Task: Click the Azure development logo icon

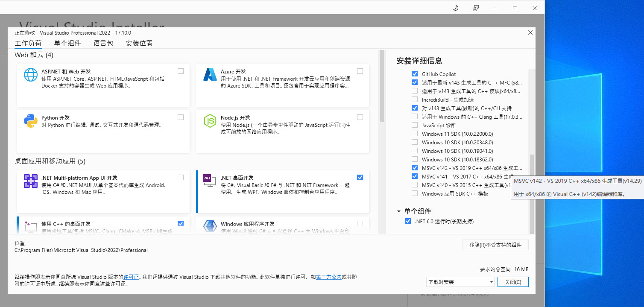Action: click(210, 75)
